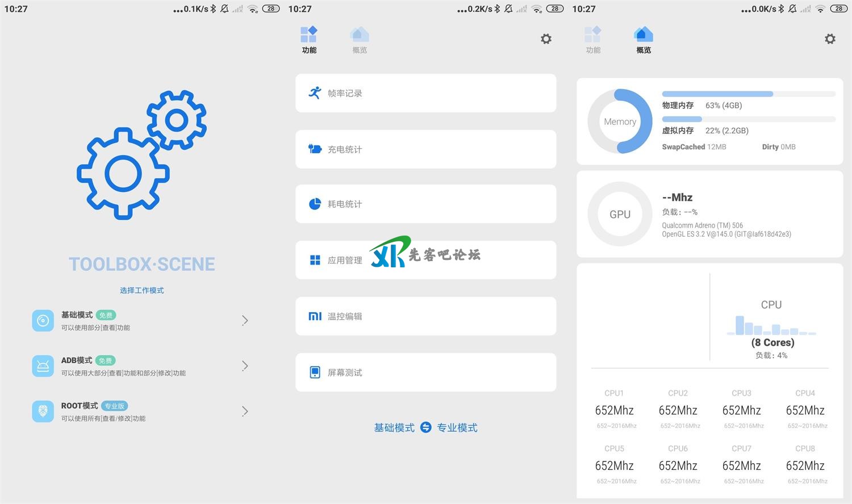
Task: Open settings gear in the 功能 screen
Action: tap(546, 39)
